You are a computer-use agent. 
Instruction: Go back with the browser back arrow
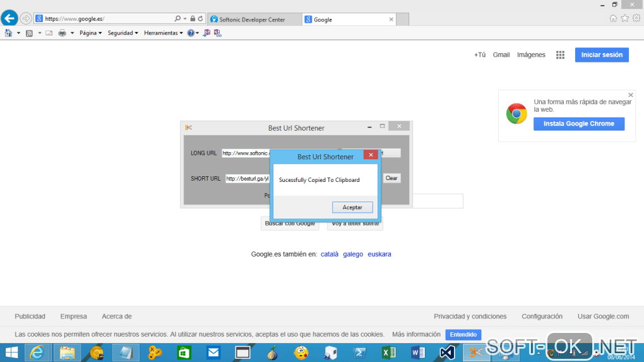point(9,18)
